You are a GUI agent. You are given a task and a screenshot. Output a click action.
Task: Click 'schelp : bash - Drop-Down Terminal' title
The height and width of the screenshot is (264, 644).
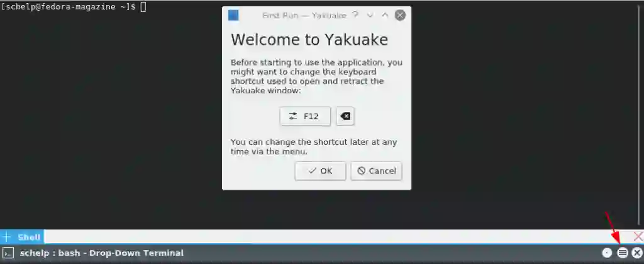coord(101,253)
